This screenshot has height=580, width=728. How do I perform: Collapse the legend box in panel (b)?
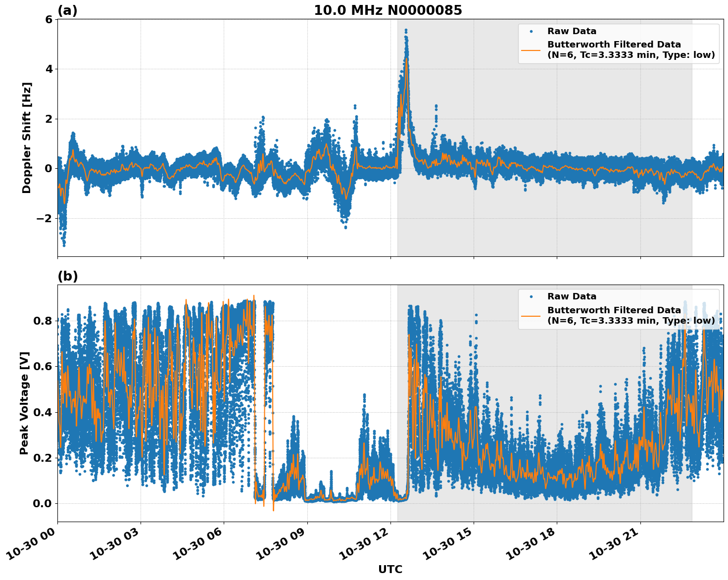tap(619, 309)
